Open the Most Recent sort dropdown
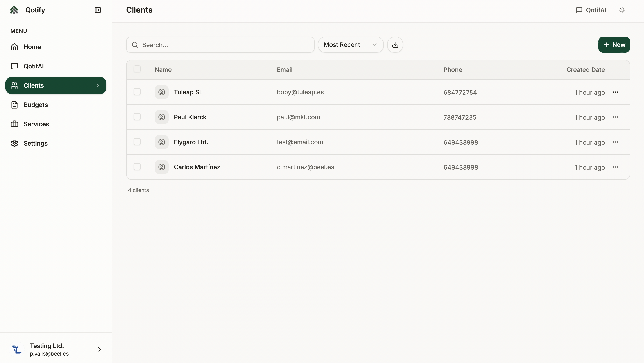 350,44
